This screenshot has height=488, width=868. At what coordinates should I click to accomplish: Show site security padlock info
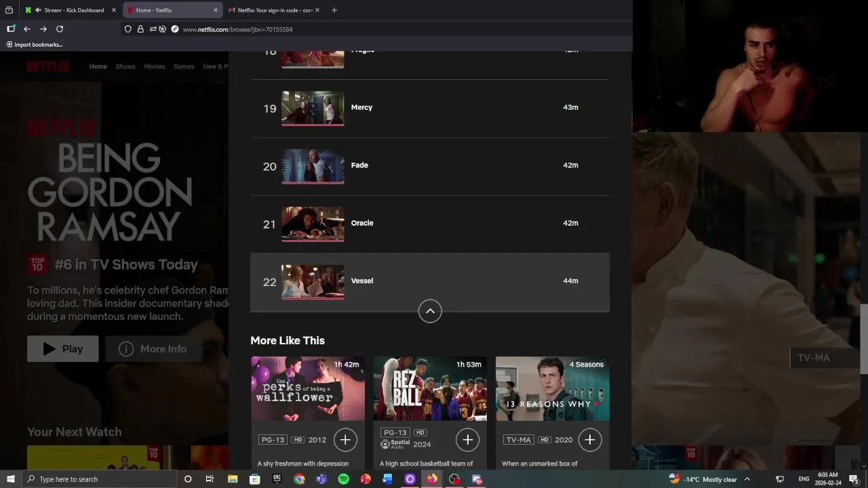(x=140, y=29)
